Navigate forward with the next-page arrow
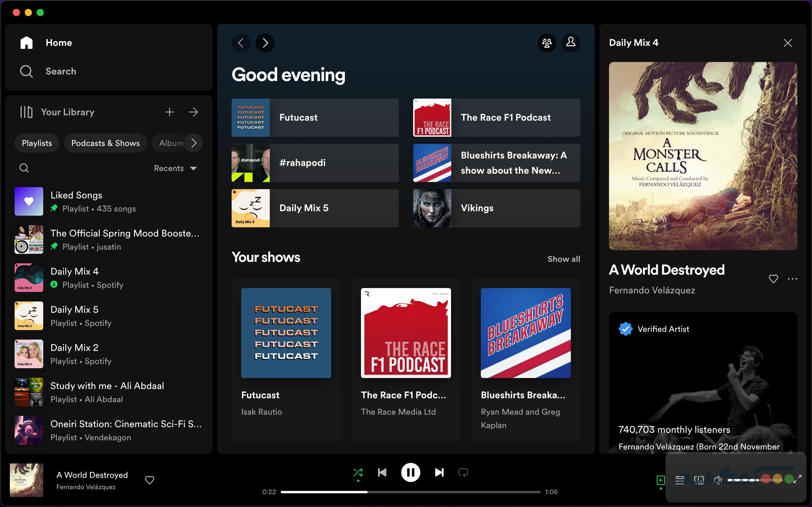 tap(265, 43)
